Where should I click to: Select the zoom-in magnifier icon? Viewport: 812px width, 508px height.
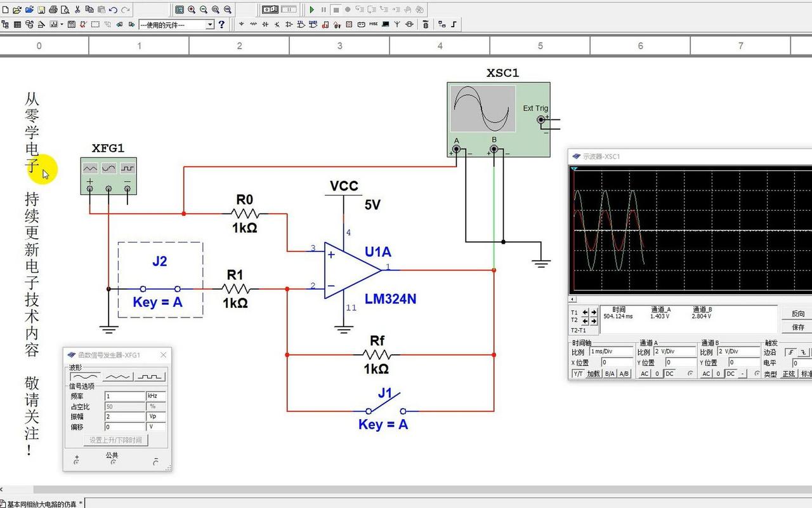191,9
